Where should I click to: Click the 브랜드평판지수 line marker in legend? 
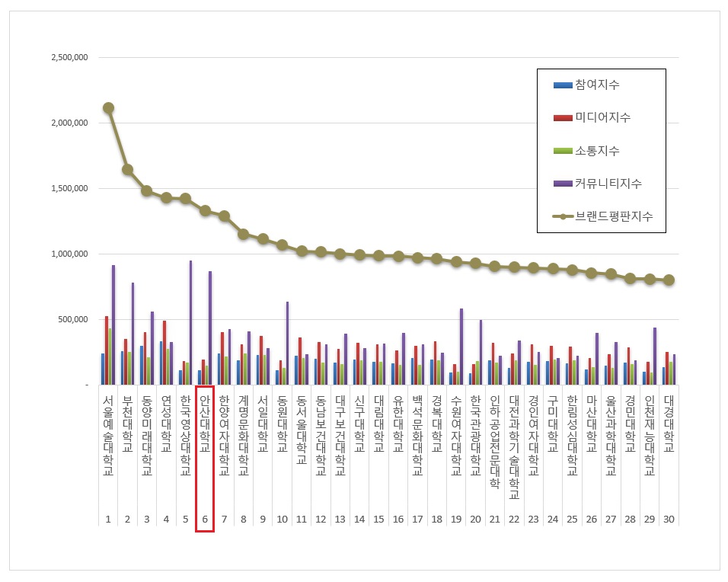point(563,216)
